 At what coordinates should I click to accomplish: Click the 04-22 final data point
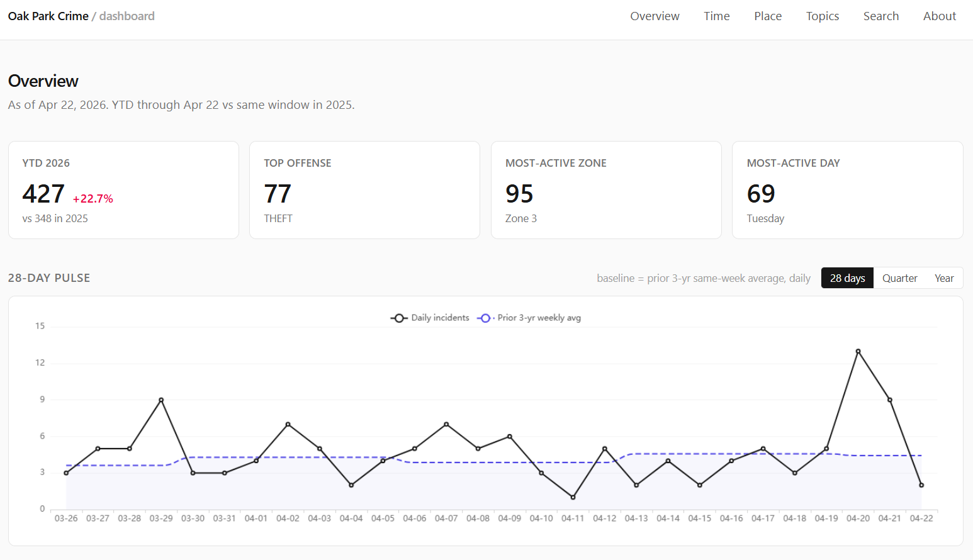(x=921, y=485)
